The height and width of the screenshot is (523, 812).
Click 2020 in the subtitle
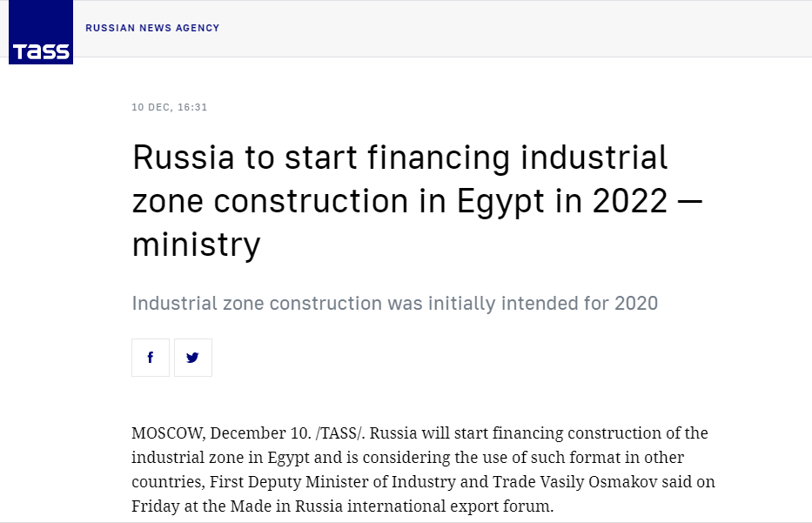pos(636,304)
